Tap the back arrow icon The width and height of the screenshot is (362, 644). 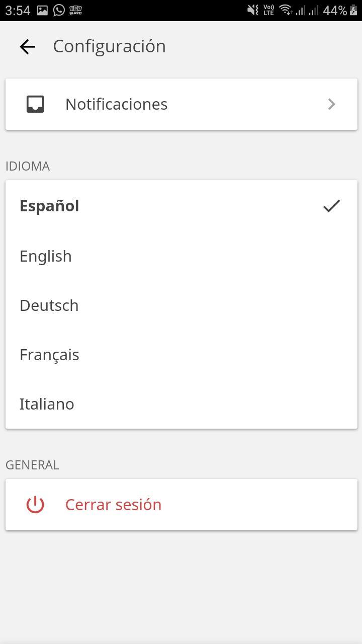click(28, 47)
